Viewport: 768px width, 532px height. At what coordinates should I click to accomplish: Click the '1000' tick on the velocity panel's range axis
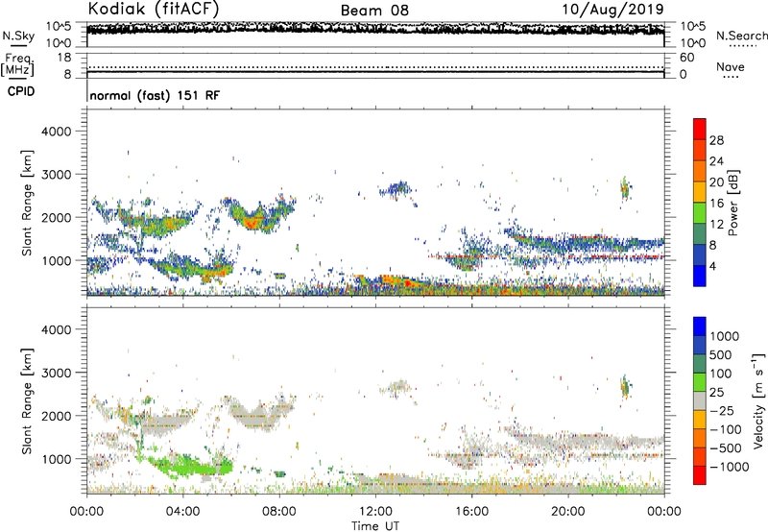(x=57, y=459)
